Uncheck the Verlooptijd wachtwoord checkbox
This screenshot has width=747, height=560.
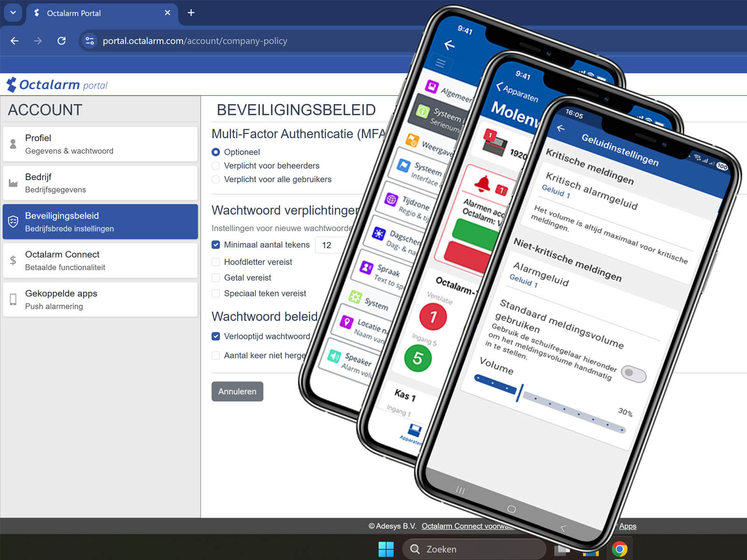pos(216,336)
